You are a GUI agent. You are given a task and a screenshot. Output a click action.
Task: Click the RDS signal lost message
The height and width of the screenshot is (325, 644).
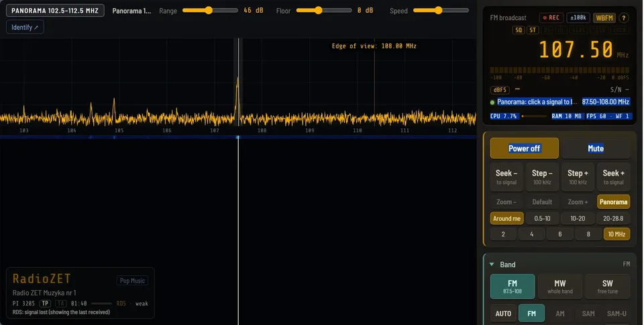(x=61, y=312)
